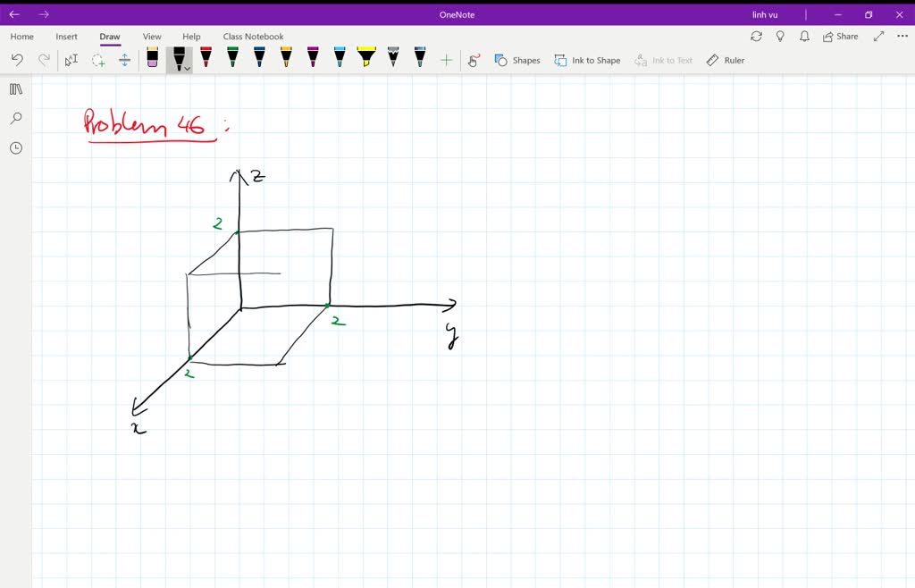The image size is (915, 588).
Task: Add a new pen with the plus icon
Action: coord(446,58)
